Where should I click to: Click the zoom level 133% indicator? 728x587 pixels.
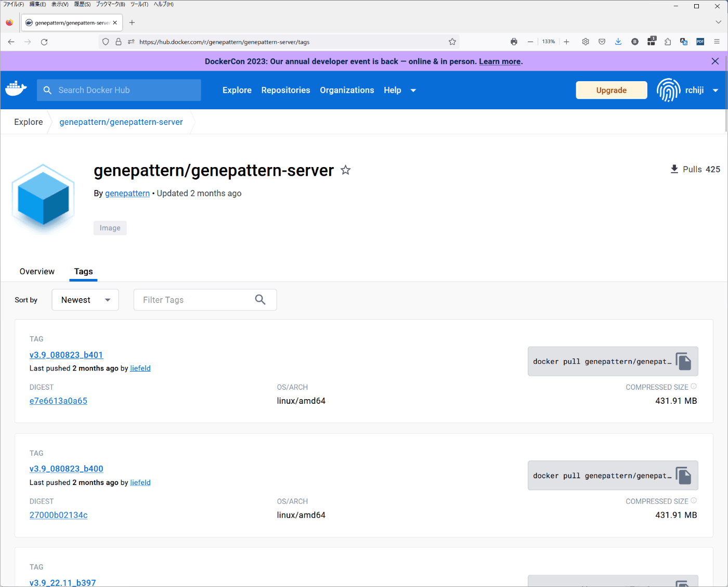(549, 42)
